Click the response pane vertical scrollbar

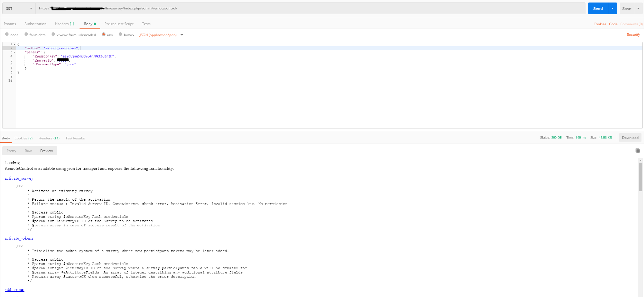pyautogui.click(x=640, y=177)
